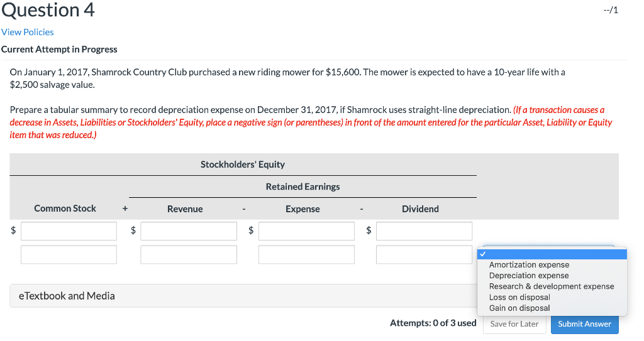Click the Dividend column header
This screenshot has width=644, height=341.
tap(420, 209)
